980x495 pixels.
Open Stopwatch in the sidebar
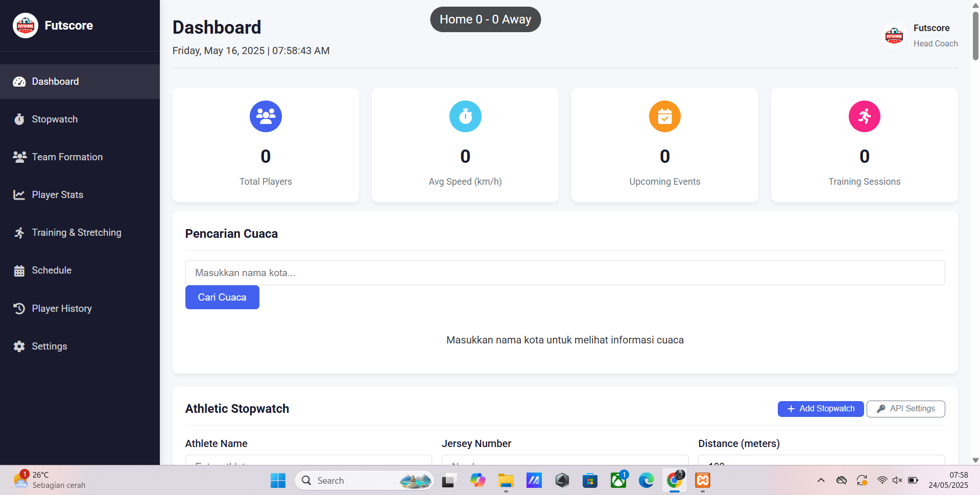80,119
